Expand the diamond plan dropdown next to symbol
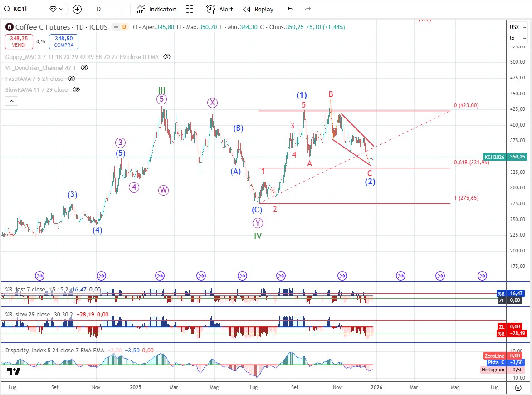532x395 pixels. [58, 9]
